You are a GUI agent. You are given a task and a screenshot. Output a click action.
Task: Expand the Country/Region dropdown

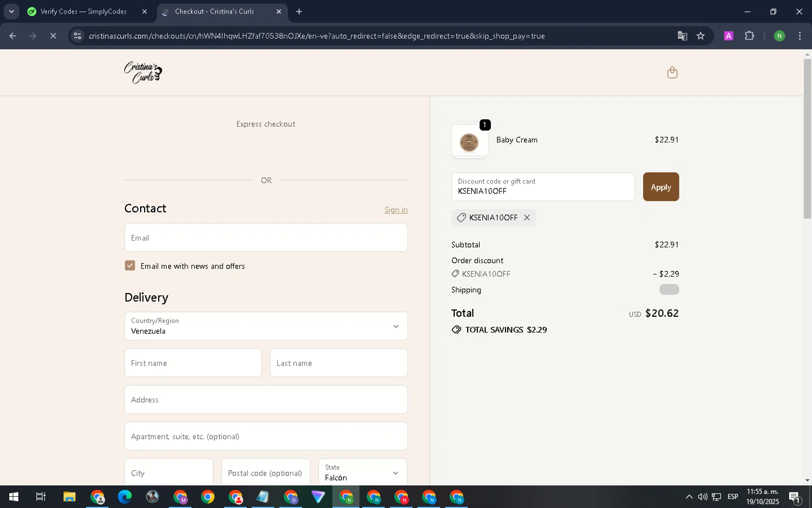[x=266, y=326]
